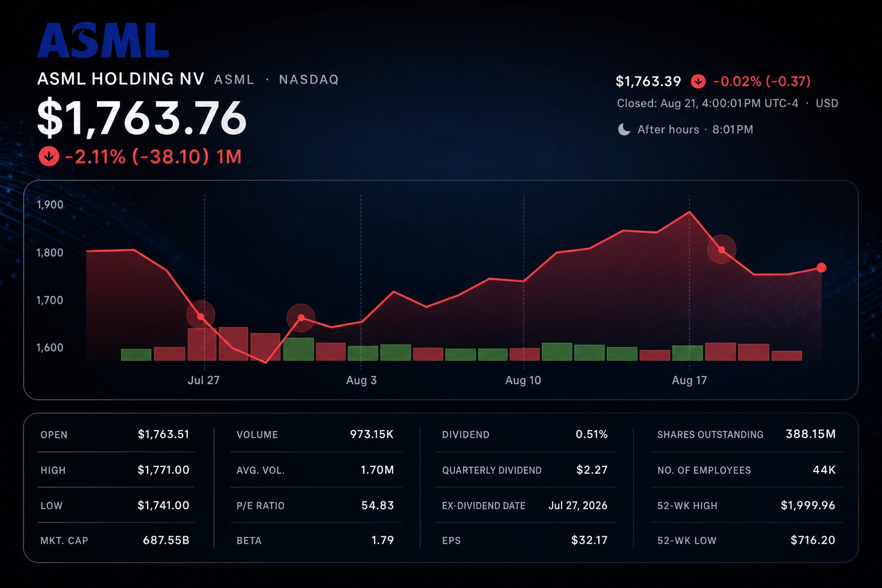Click the "EX-DIVIDEND DATE" row label
The height and width of the screenshot is (588, 882).
483,506
